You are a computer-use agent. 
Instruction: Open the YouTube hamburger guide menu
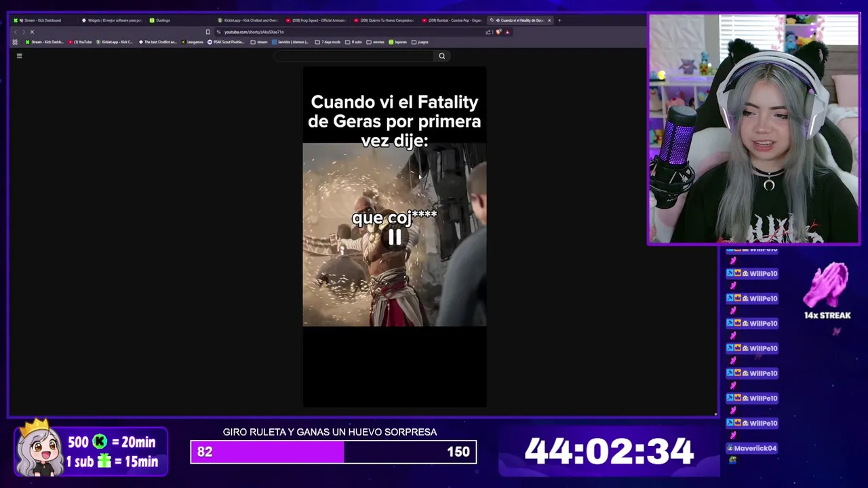pos(19,56)
